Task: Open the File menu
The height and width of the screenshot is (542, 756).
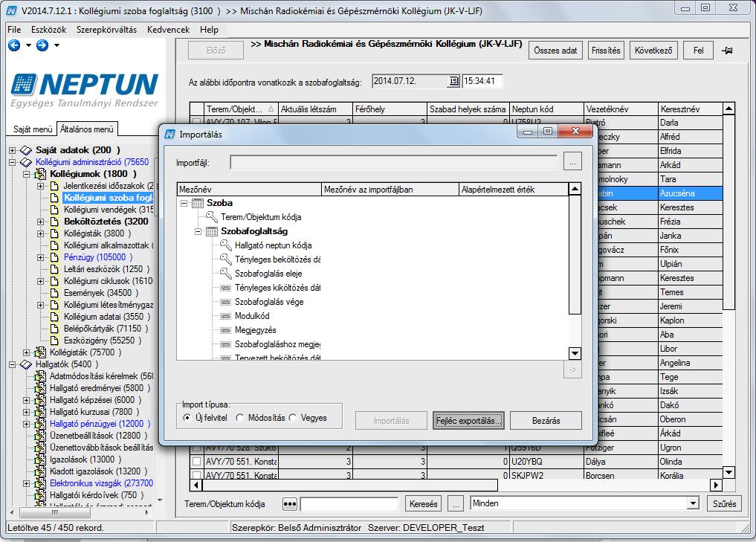Action: tap(14, 30)
